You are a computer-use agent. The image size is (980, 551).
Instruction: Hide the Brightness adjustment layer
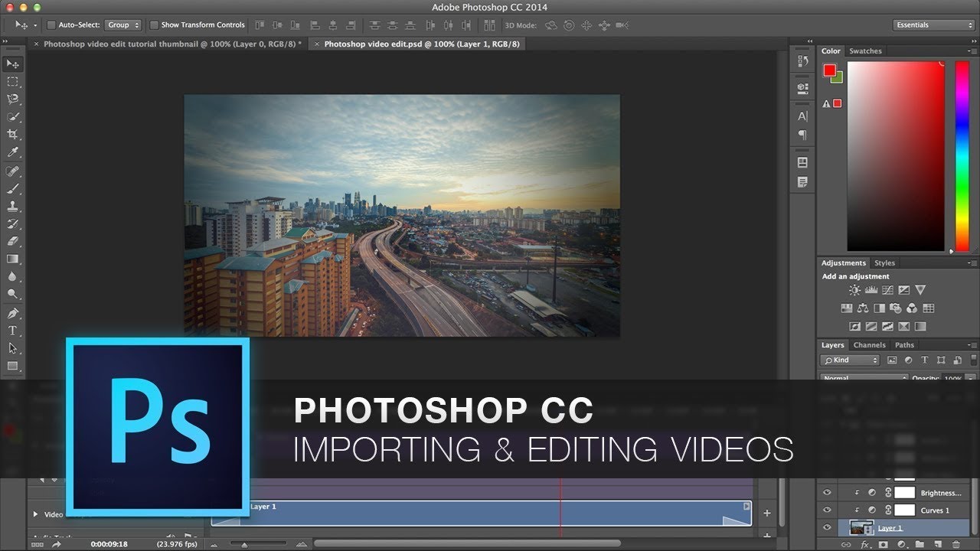coord(827,493)
